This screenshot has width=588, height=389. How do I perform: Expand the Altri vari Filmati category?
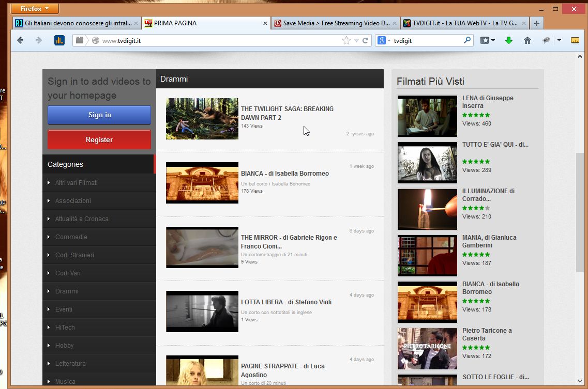99,182
